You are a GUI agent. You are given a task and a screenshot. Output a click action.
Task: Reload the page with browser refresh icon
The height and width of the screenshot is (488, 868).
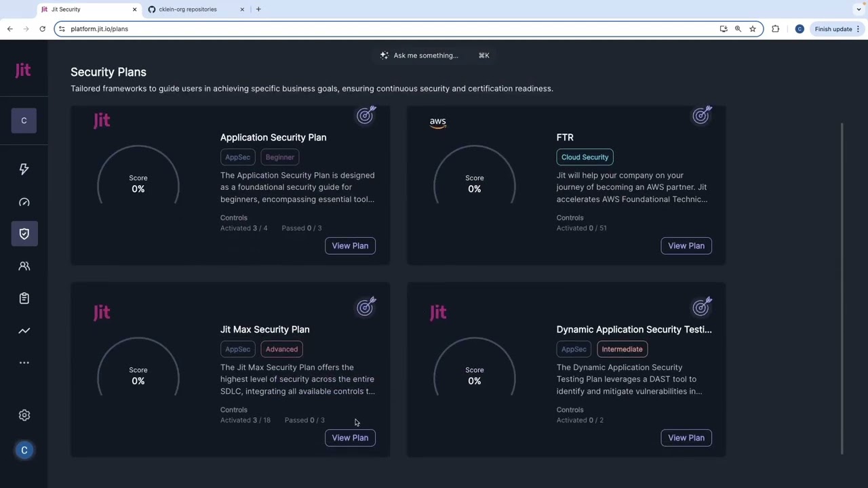coord(42,29)
